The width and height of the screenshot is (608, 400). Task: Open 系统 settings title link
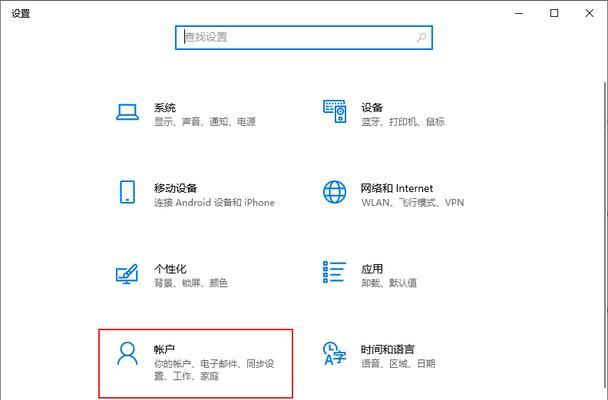[x=165, y=107]
